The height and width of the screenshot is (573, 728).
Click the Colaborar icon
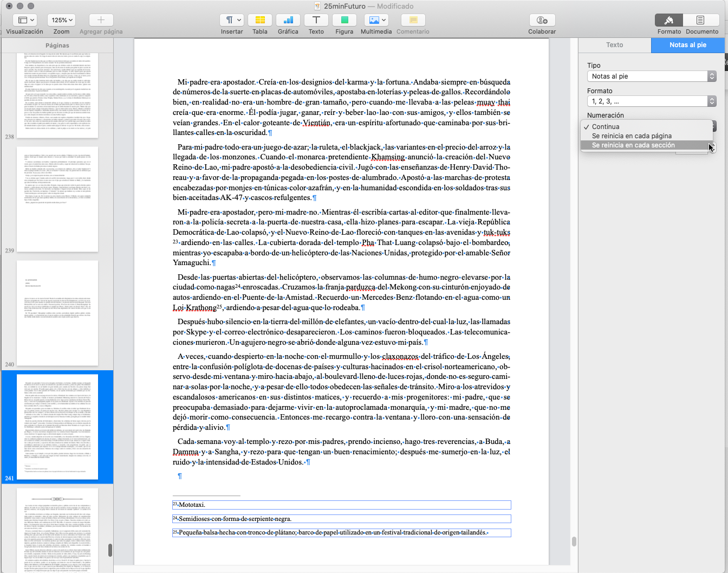coord(542,20)
